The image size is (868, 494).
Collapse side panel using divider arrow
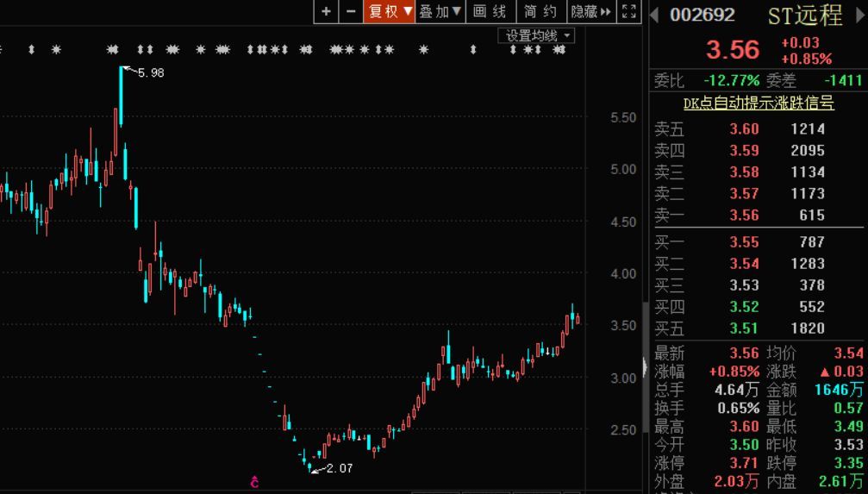[645, 367]
